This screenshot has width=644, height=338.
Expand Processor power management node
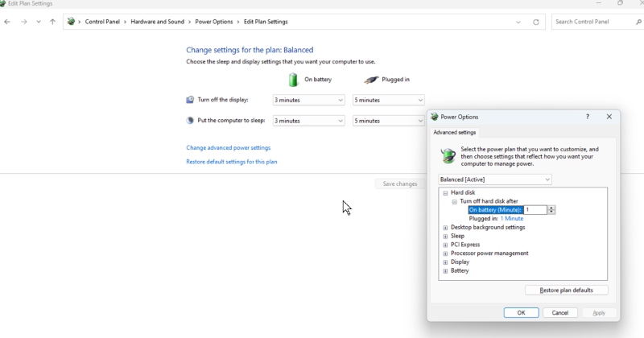click(x=445, y=253)
